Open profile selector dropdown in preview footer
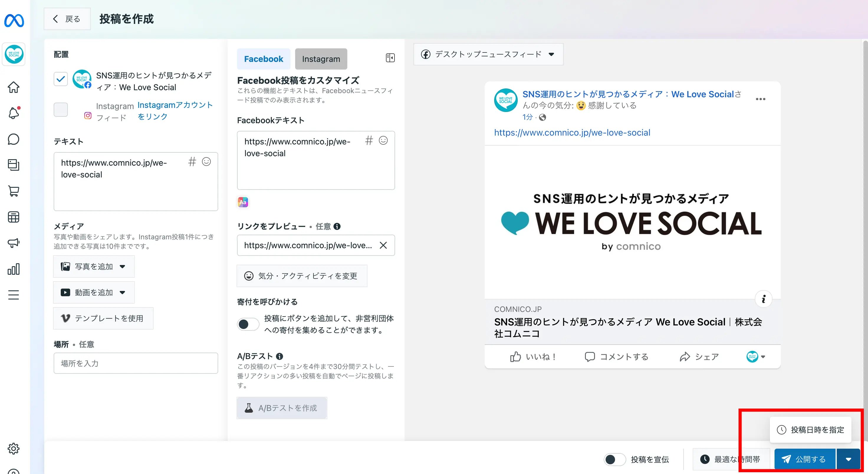 coord(756,356)
